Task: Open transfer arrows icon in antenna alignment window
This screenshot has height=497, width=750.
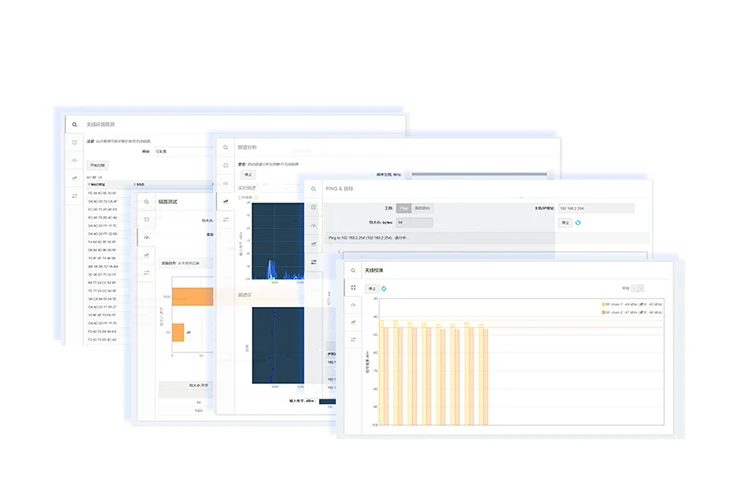Action: [x=353, y=339]
